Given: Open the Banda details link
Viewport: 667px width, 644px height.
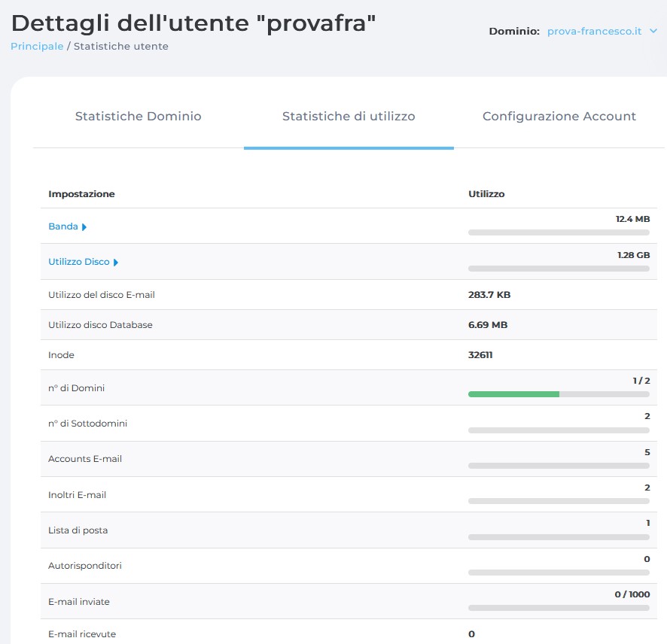Looking at the screenshot, I should pyautogui.click(x=63, y=226).
